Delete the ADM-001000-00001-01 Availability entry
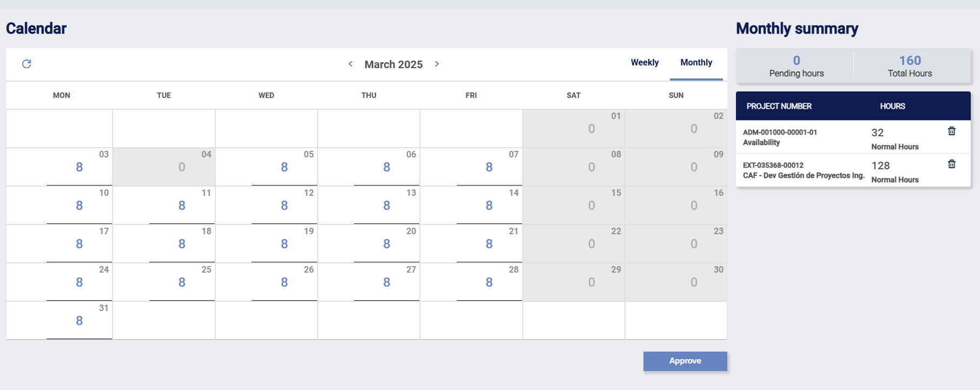This screenshot has width=980, height=390. tap(951, 131)
